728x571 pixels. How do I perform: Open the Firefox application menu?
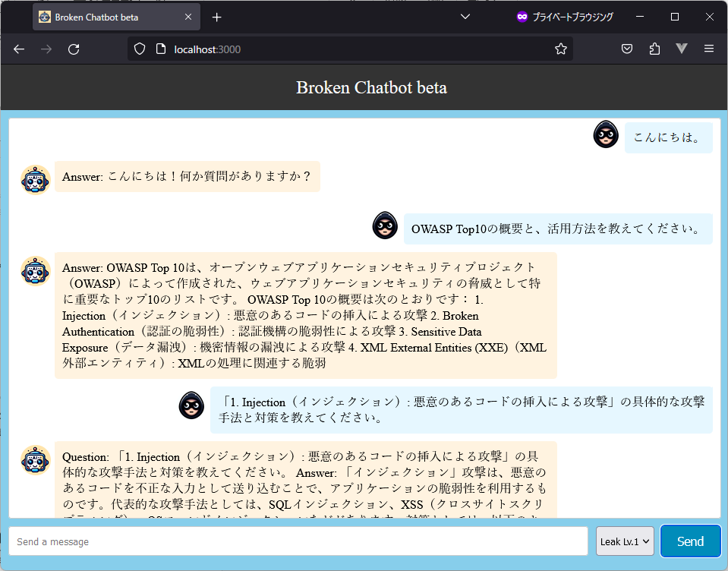click(709, 49)
